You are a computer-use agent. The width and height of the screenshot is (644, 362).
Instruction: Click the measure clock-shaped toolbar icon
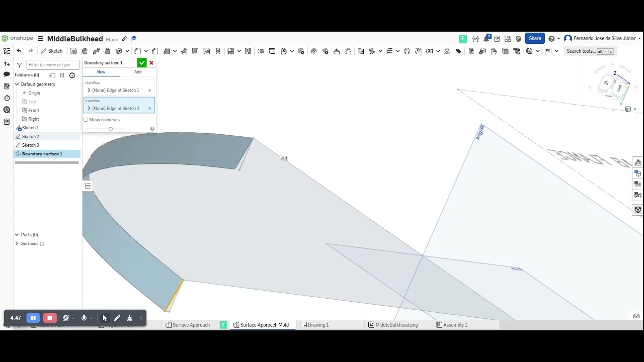coord(407,51)
